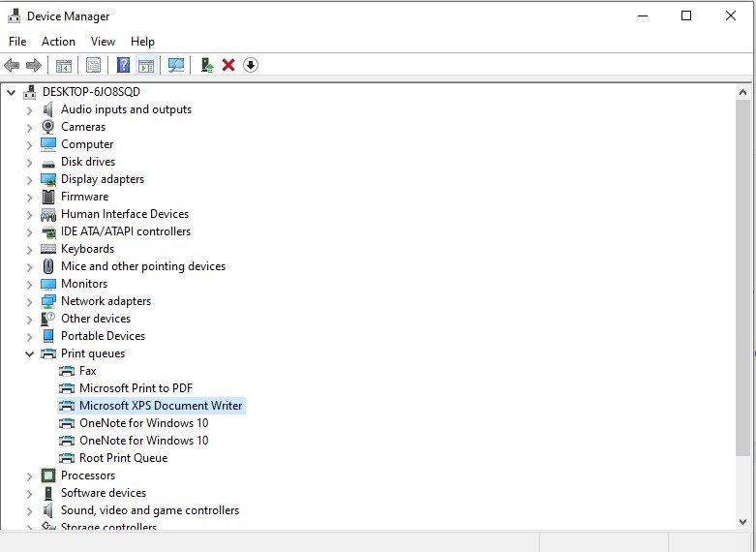756x552 pixels.
Task: Click the Forward arrow toolbar icon
Action: 33,65
